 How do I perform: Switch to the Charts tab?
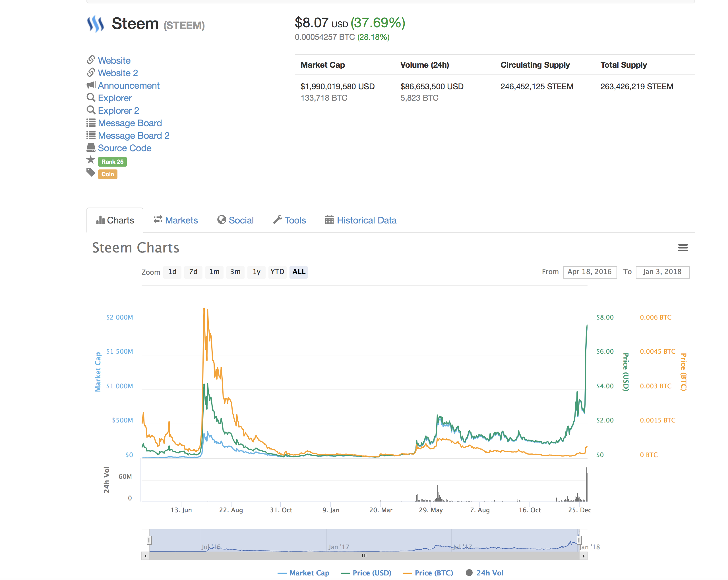pos(115,220)
